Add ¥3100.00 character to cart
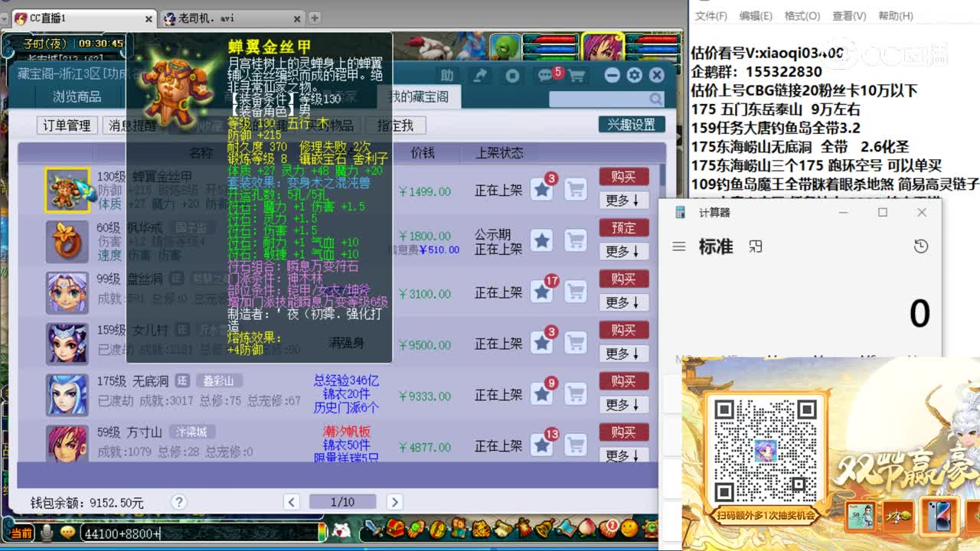This screenshot has height=551, width=980. click(575, 292)
